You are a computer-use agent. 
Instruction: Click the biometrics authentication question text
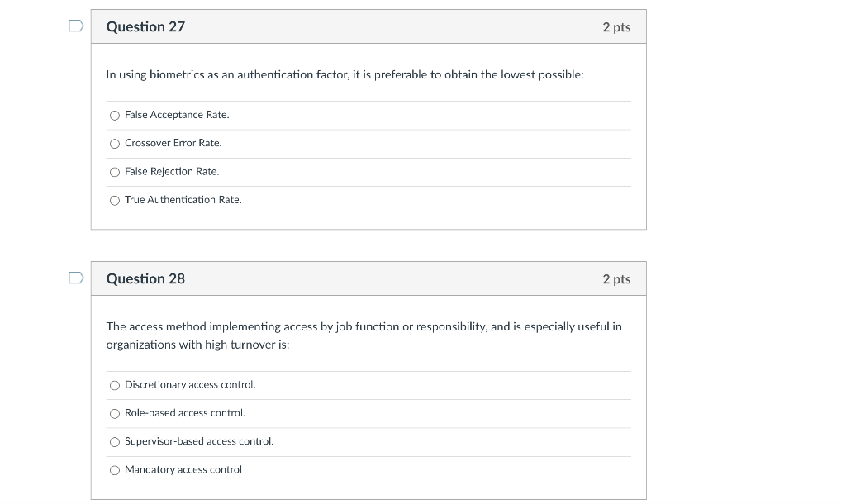(x=345, y=74)
